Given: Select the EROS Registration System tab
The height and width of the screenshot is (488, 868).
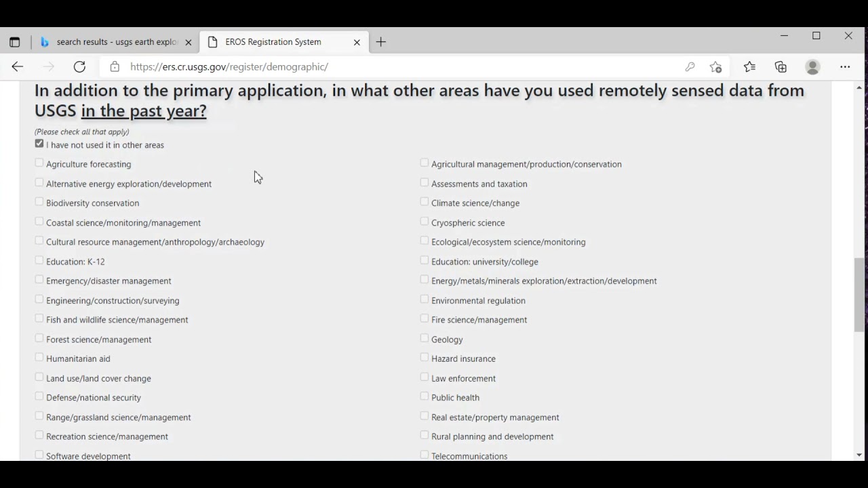Looking at the screenshot, I should pyautogui.click(x=283, y=42).
